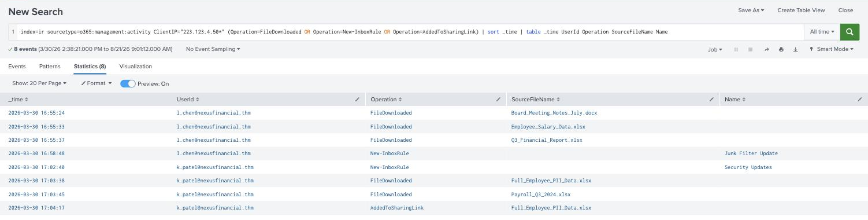This screenshot has width=868, height=220.
Task: Click Q3_Financial_Report.xlsx file name
Action: 547,140
